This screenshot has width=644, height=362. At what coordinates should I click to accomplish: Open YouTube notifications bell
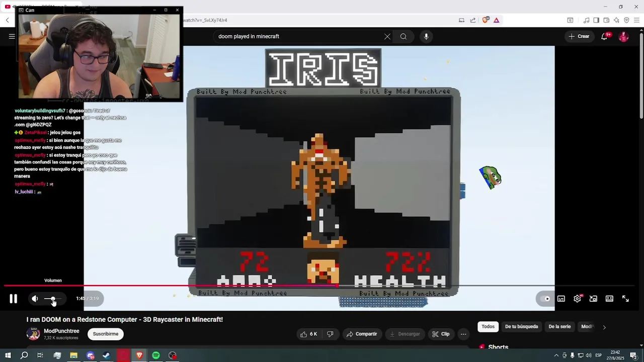coord(605,36)
